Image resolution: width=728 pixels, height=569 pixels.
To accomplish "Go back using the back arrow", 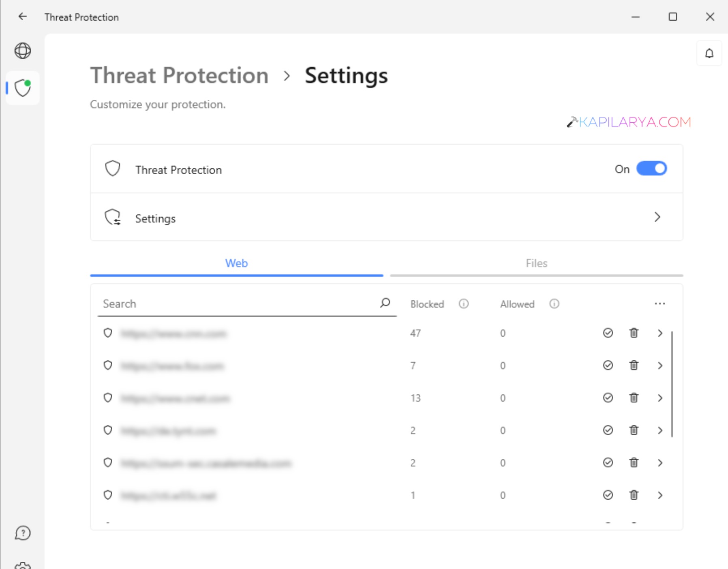I will (23, 17).
